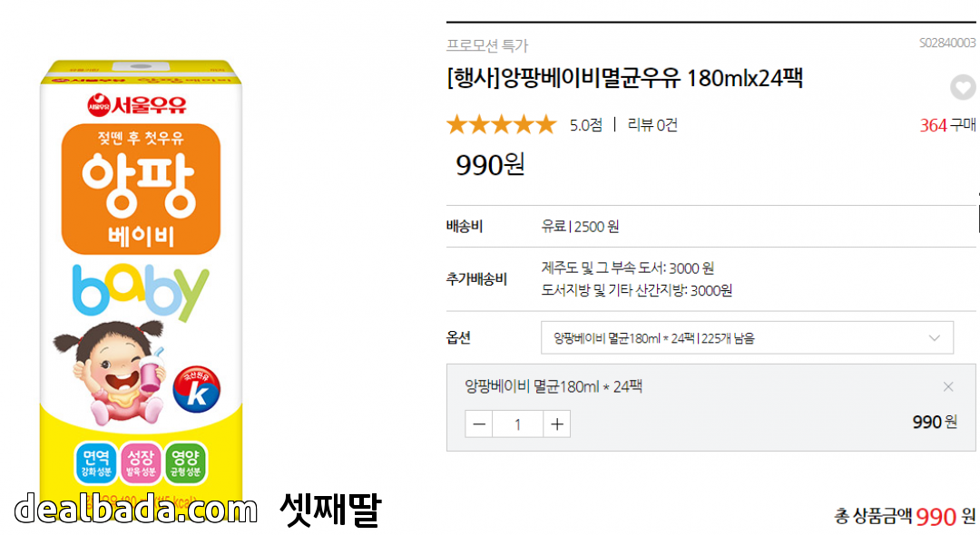
Task: Expand the 옵션 dropdown chevron
Action: click(935, 338)
